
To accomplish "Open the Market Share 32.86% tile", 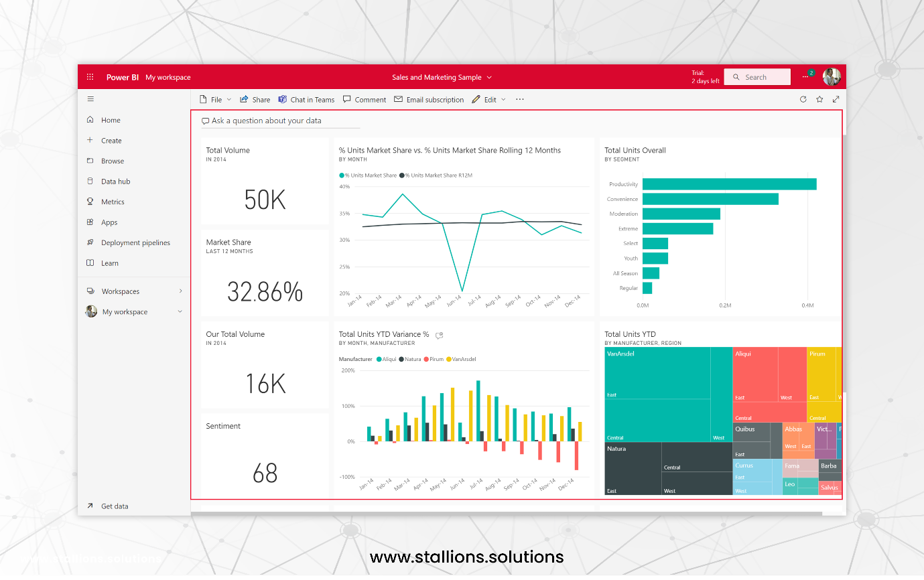I will click(265, 273).
